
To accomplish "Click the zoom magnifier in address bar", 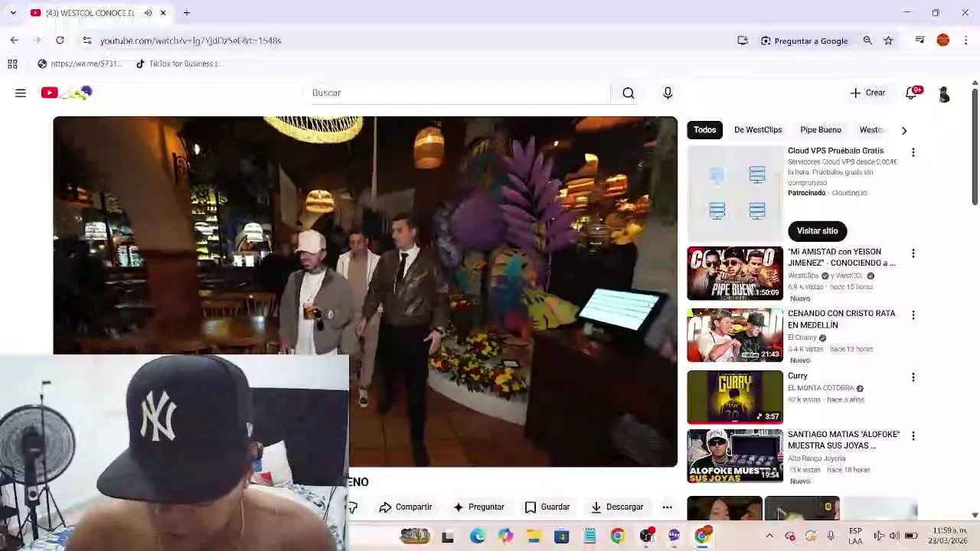I will coord(867,41).
